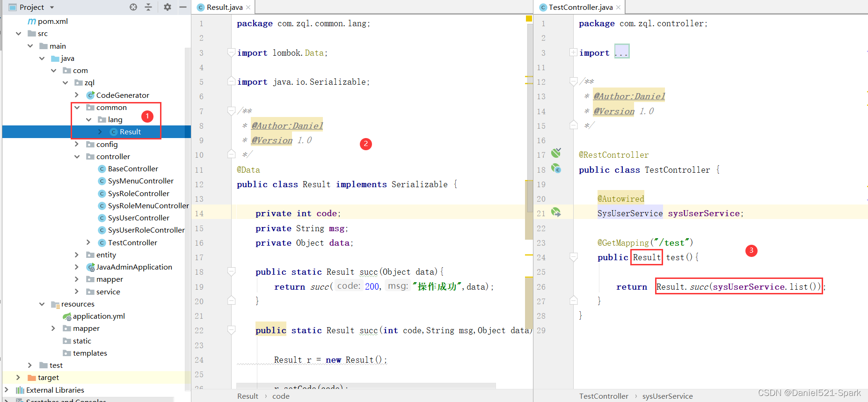Click the code breadcrumb item

281,396
